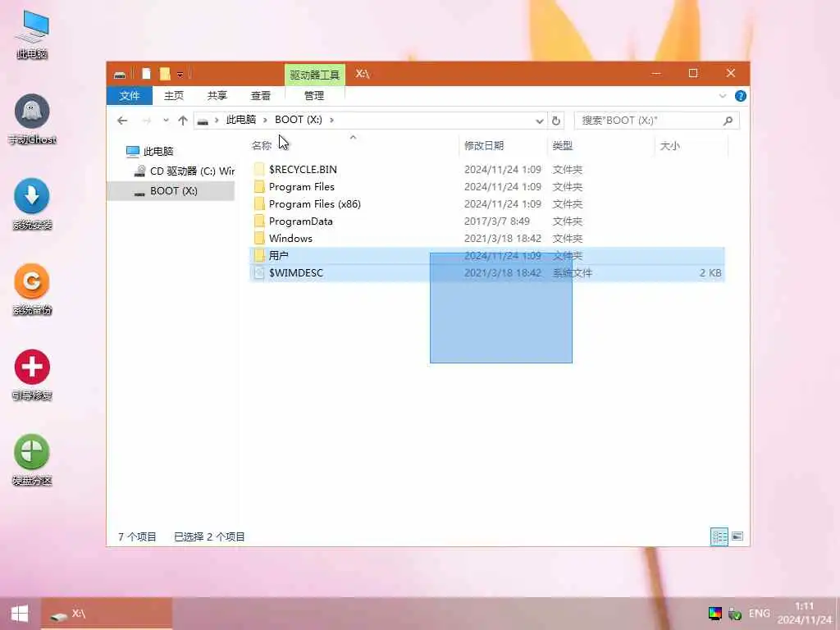Sort by the 修改日期 column header
840x630 pixels.
484,146
